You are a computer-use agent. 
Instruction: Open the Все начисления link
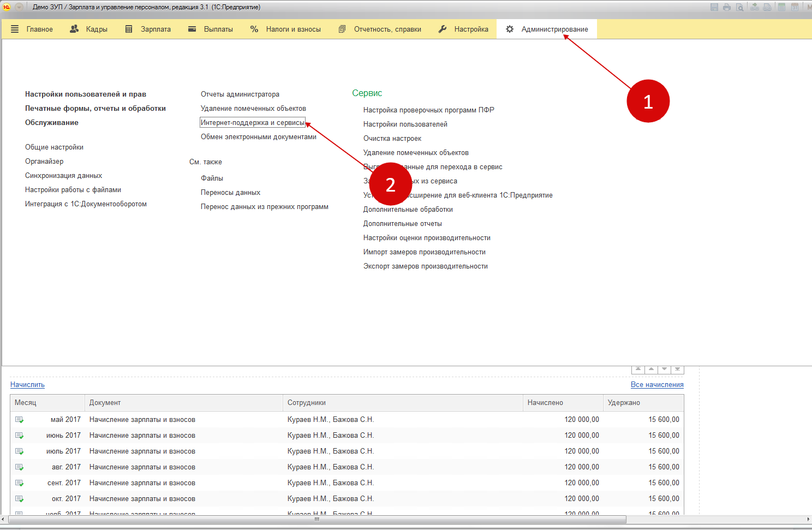[657, 385]
